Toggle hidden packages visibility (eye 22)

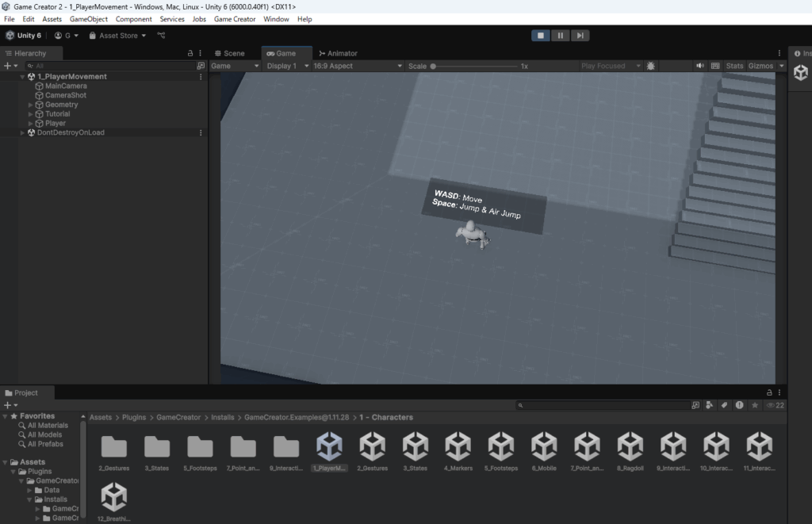[x=776, y=405]
